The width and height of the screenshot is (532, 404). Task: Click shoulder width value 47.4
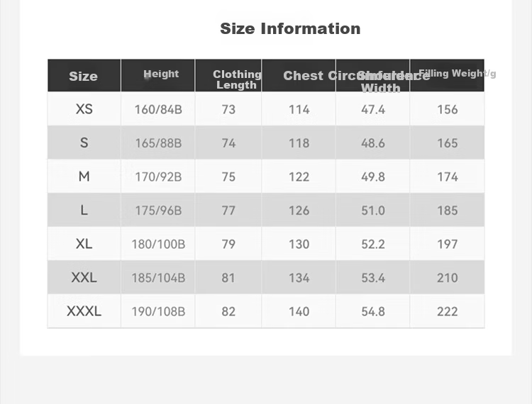click(x=373, y=109)
